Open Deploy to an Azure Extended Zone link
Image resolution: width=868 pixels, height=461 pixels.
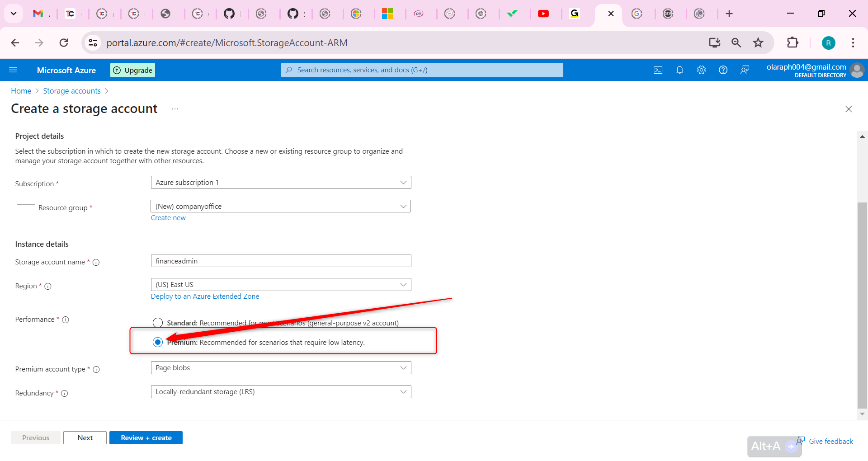pos(205,296)
